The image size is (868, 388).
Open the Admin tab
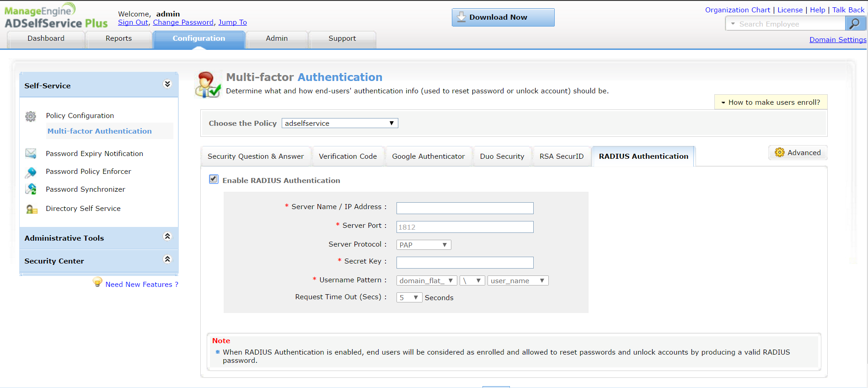[277, 39]
